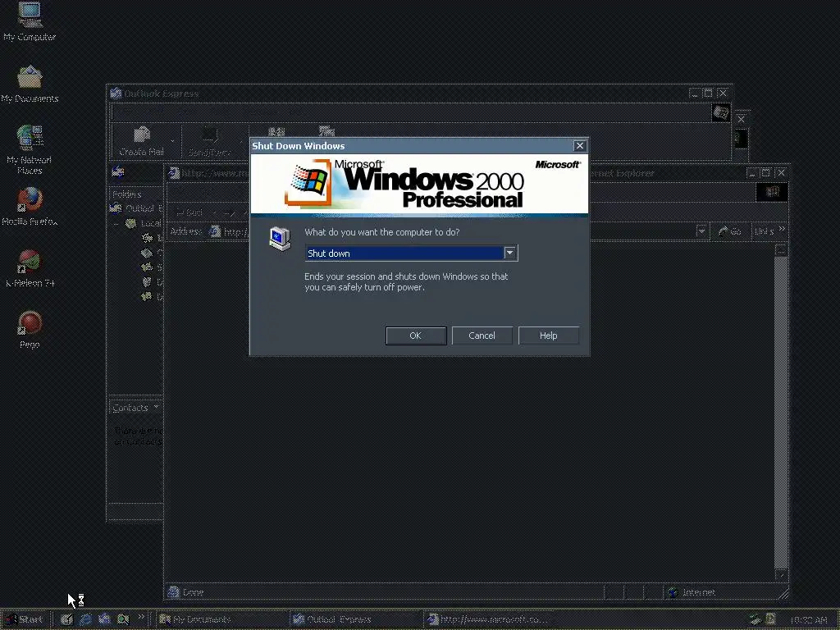Image resolution: width=840 pixels, height=630 pixels.
Task: Launch Mozilla Firefox from the desktop
Action: pos(30,206)
